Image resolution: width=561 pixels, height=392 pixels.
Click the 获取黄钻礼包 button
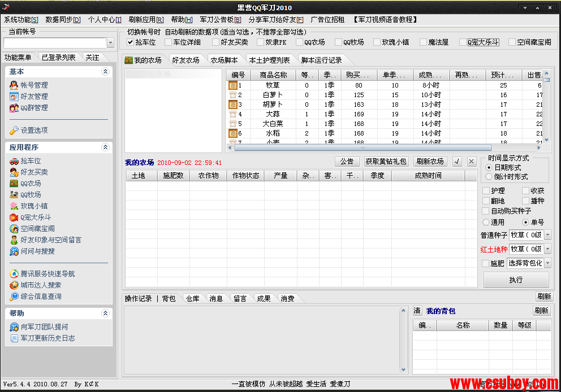click(x=385, y=162)
